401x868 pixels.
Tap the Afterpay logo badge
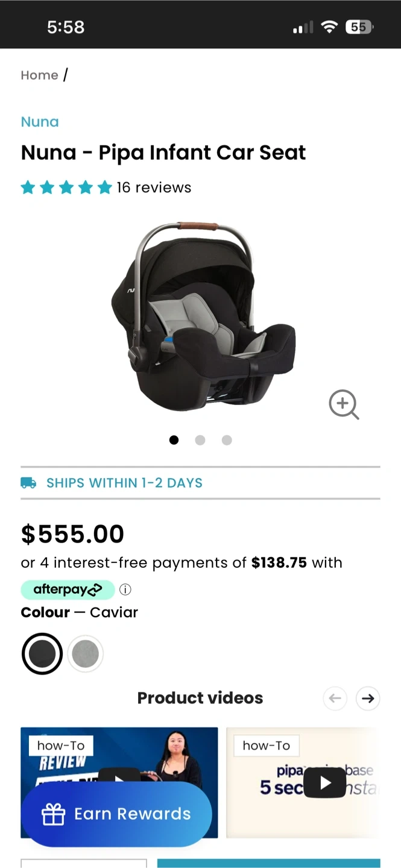[68, 590]
